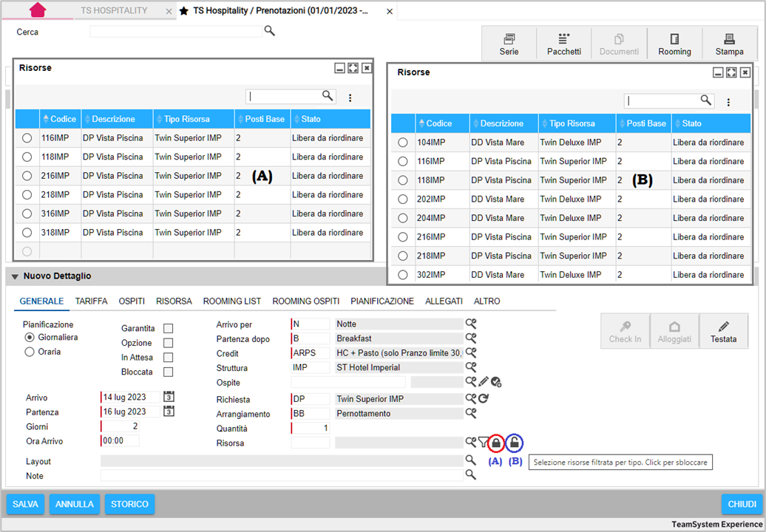Click the filter funnel icon for Risorsa
The width and height of the screenshot is (766, 532).
pos(483,442)
